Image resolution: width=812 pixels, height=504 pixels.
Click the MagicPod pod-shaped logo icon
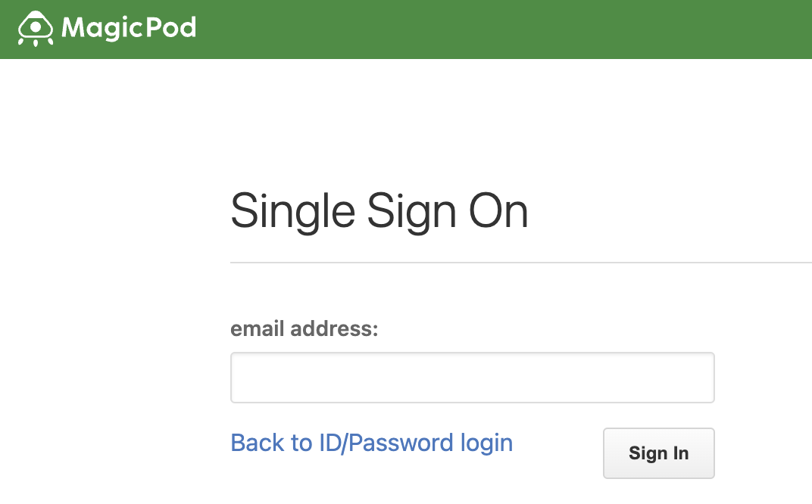pos(35,29)
